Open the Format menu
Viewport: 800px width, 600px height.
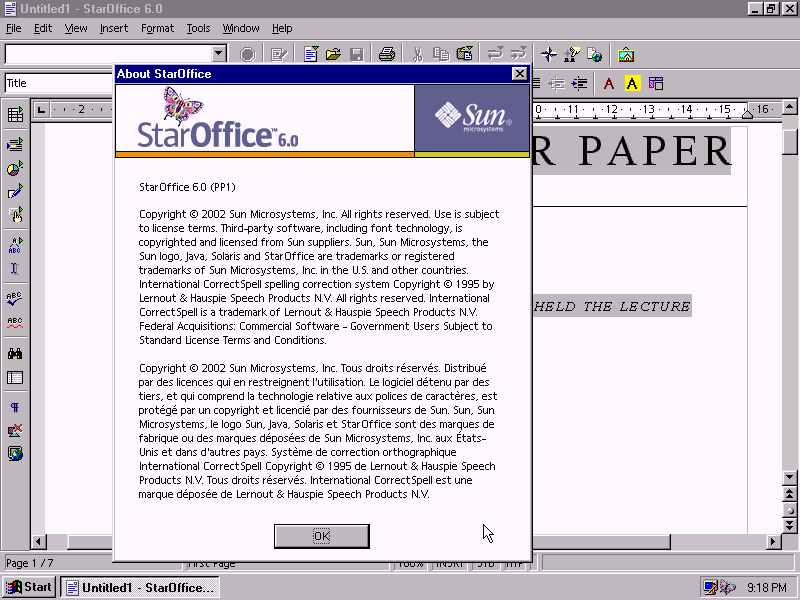click(x=157, y=28)
